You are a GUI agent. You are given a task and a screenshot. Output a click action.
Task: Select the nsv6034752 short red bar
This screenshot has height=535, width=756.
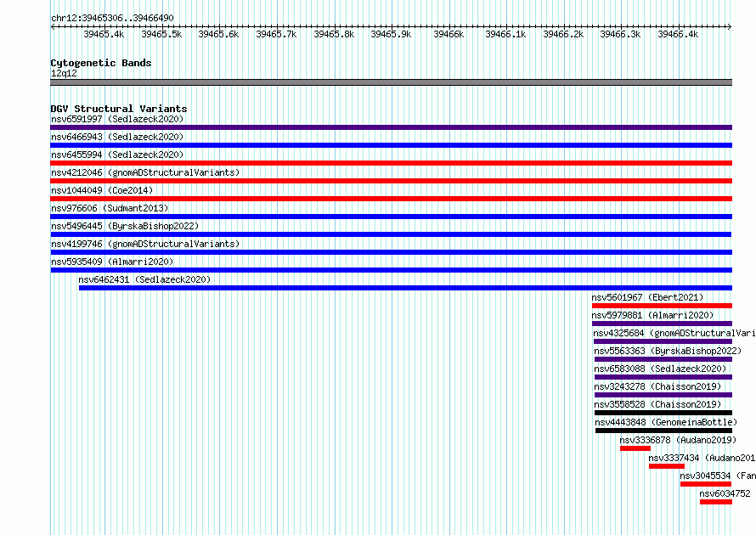pyautogui.click(x=716, y=502)
